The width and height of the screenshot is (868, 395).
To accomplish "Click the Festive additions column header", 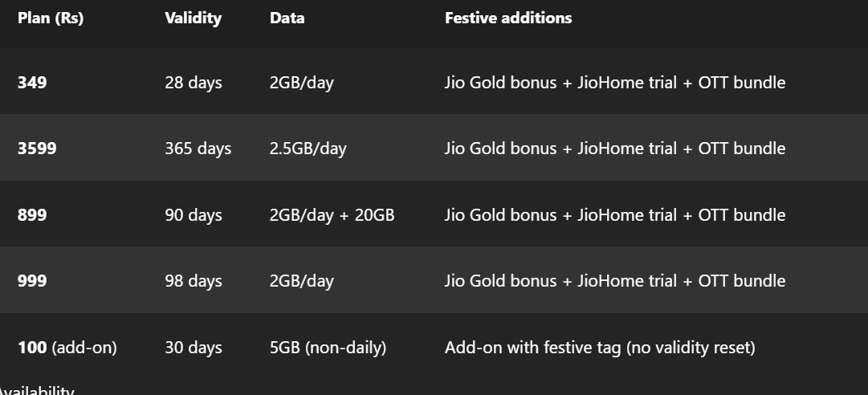I will point(508,18).
